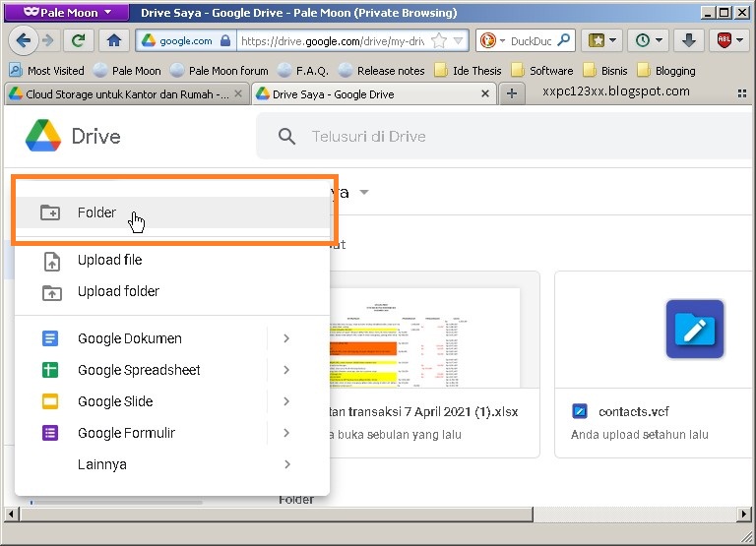The image size is (756, 546).
Task: Open the Release notes bookmark
Action: coord(381,71)
